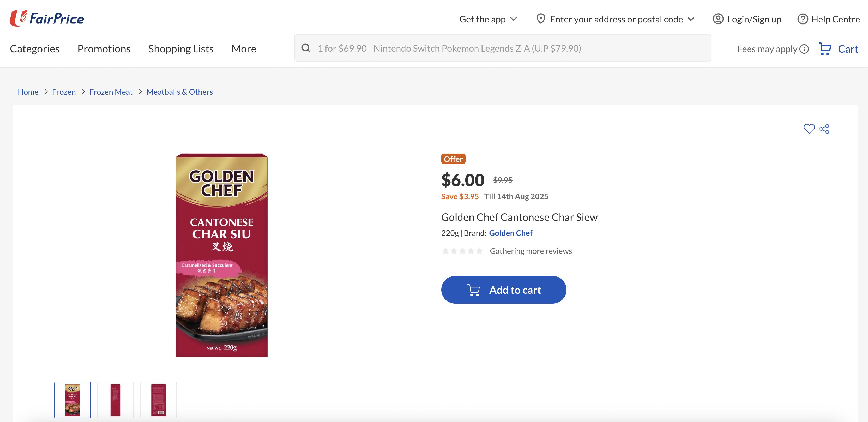This screenshot has width=868, height=422.
Task: Click the Login/Sign up profile icon
Action: [718, 19]
